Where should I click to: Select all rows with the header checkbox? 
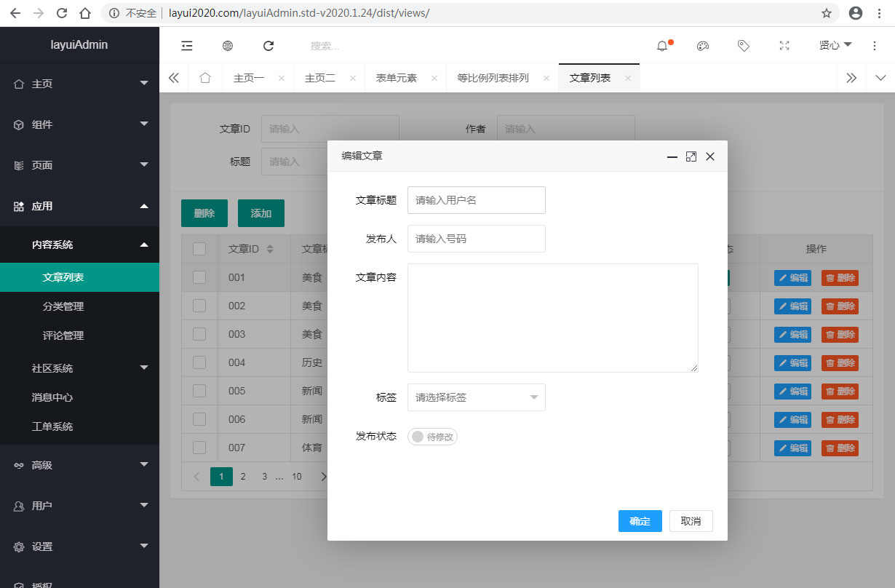pos(199,248)
